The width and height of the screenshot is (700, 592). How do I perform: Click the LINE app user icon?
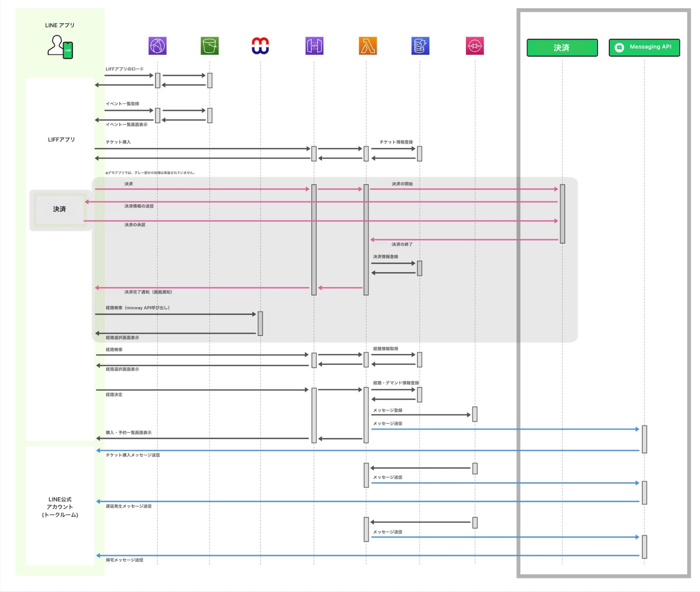[x=60, y=47]
